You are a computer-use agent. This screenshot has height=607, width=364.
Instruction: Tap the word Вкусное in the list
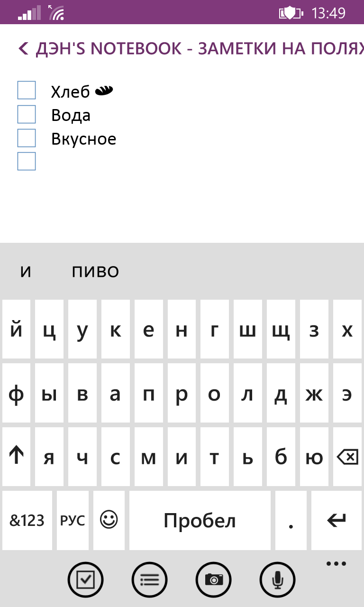click(84, 139)
